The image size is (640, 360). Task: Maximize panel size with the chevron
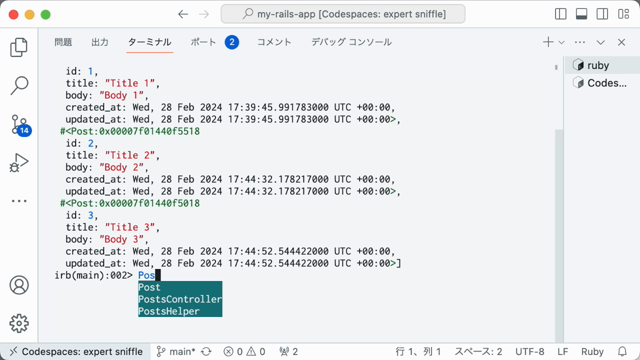pos(600,42)
